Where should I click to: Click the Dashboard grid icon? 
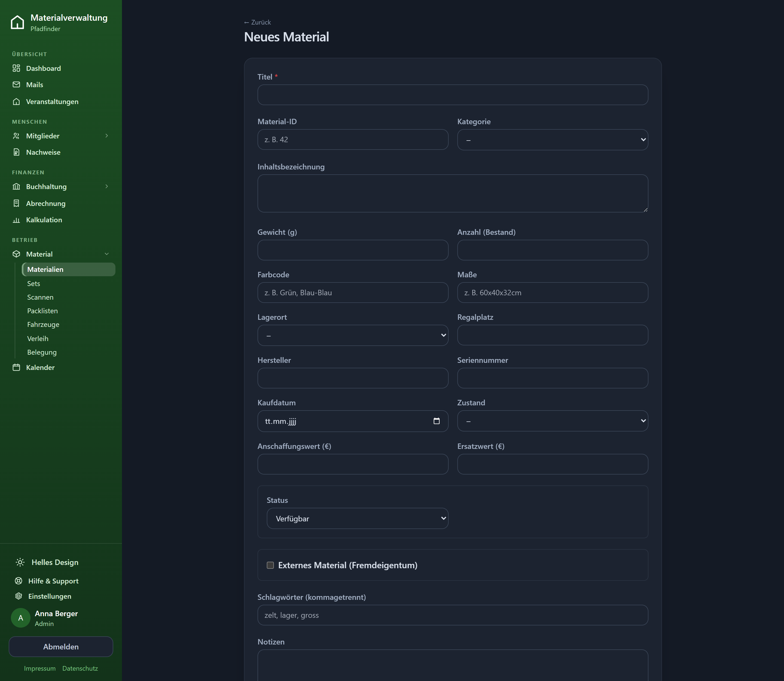click(x=16, y=68)
